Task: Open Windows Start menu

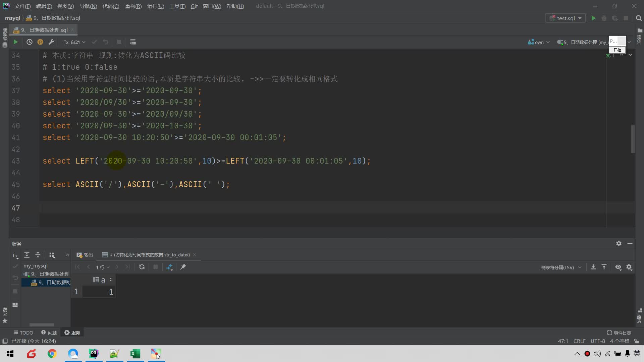Action: 10,353
